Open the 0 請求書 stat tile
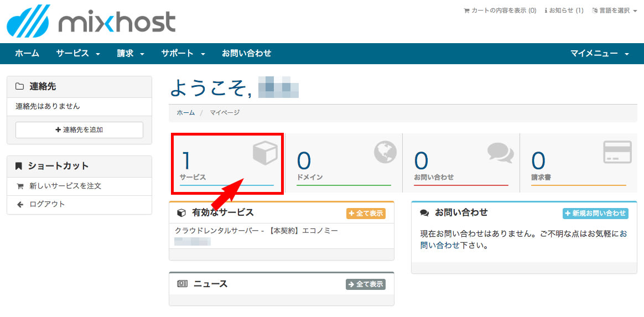Screen dimensions: 644x317 [x=578, y=163]
